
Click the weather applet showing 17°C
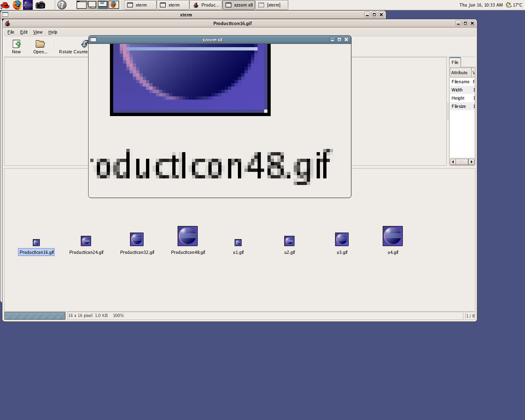point(514,5)
